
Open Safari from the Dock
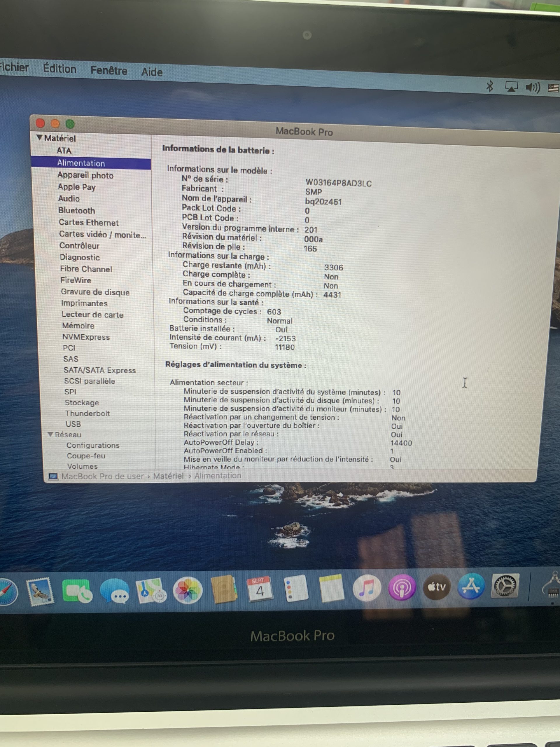click(7, 592)
